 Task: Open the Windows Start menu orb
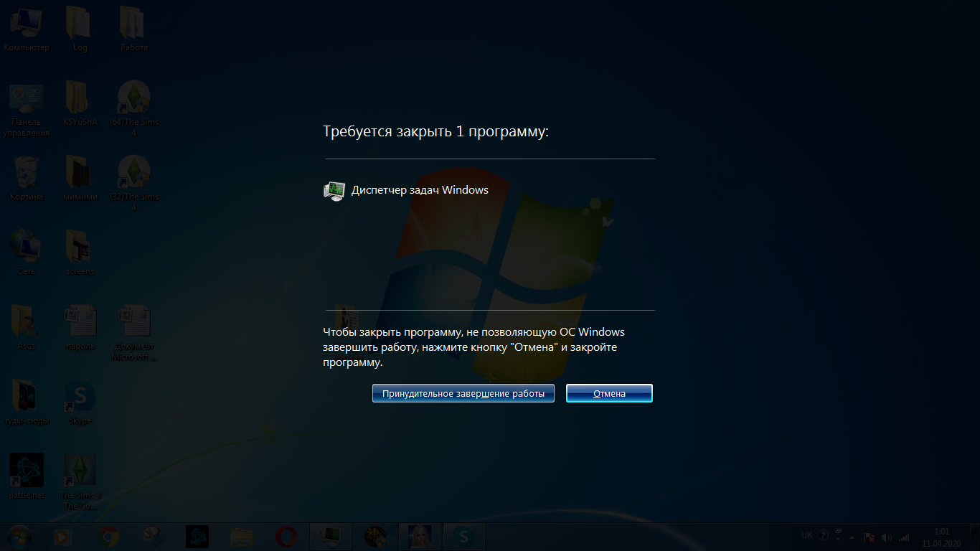click(19, 537)
